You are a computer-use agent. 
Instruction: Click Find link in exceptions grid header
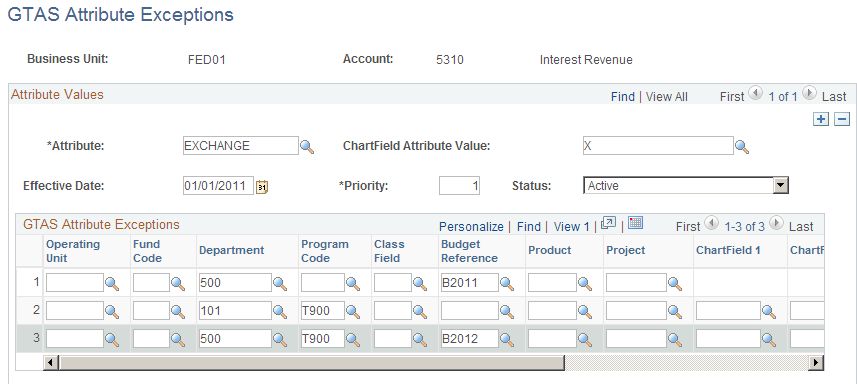[x=529, y=226]
